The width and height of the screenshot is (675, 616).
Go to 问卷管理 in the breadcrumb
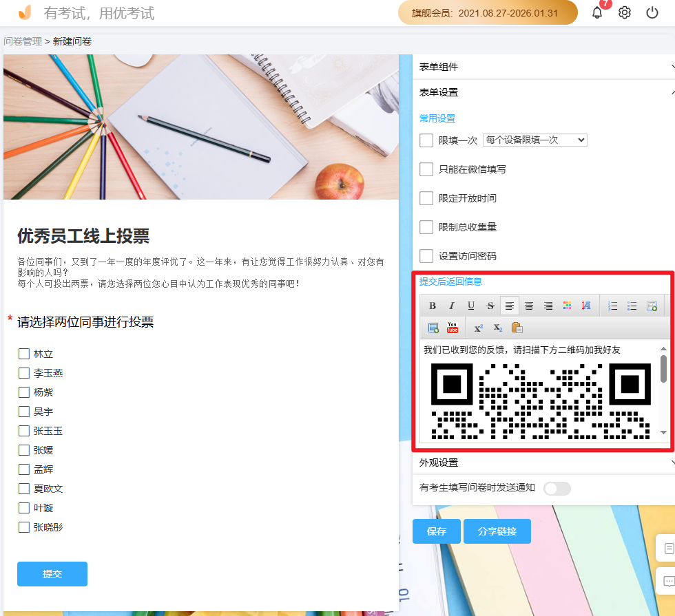(x=22, y=41)
